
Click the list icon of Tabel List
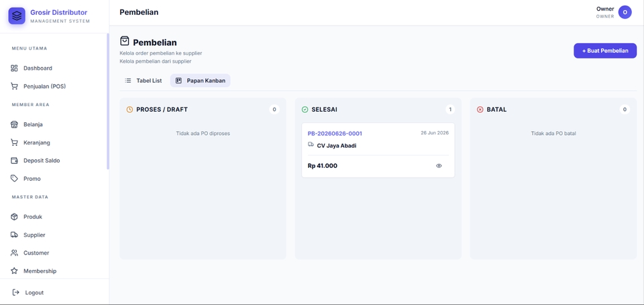128,81
